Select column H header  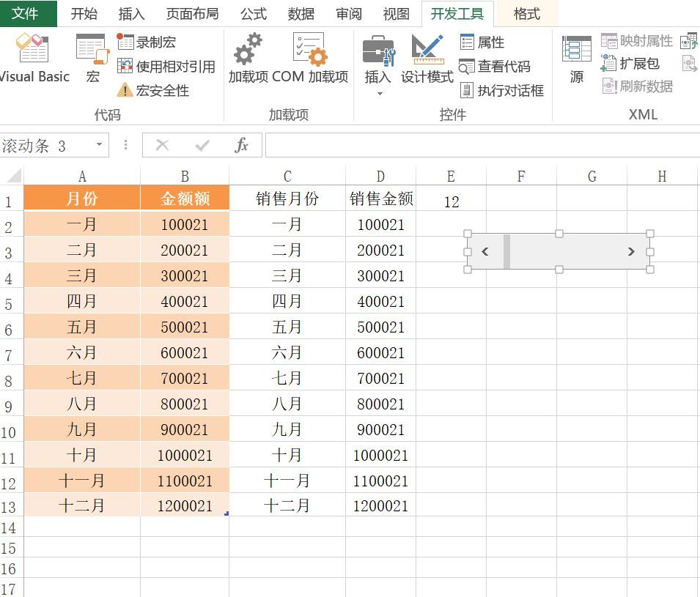click(662, 177)
